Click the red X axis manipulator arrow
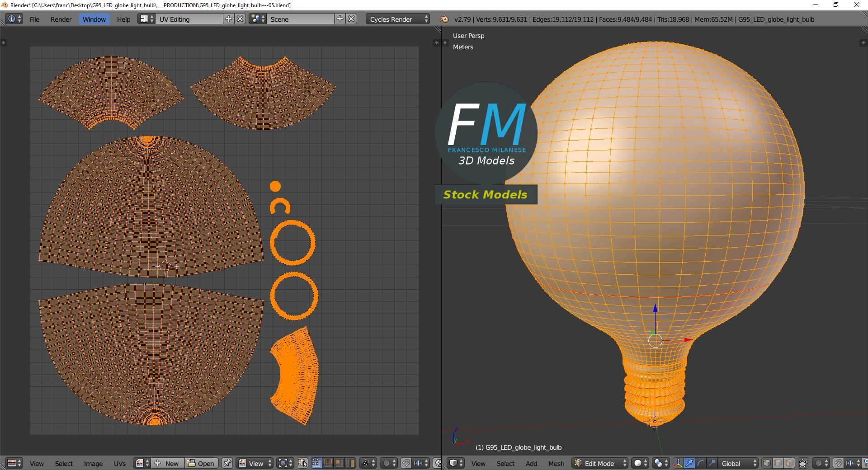868x470 pixels. point(688,340)
